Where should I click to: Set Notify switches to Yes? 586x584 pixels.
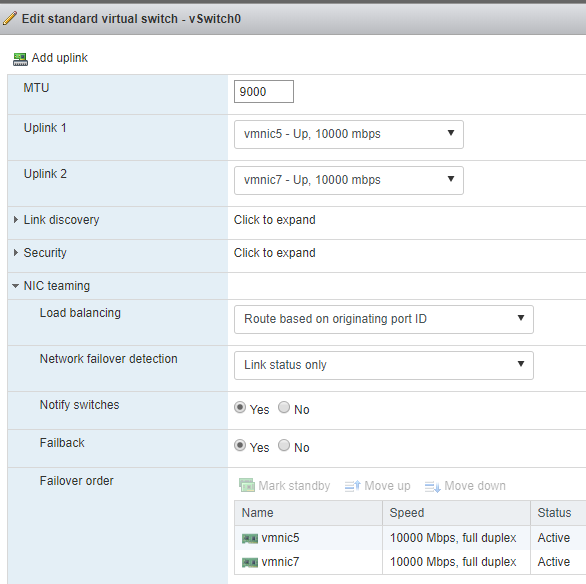240,407
